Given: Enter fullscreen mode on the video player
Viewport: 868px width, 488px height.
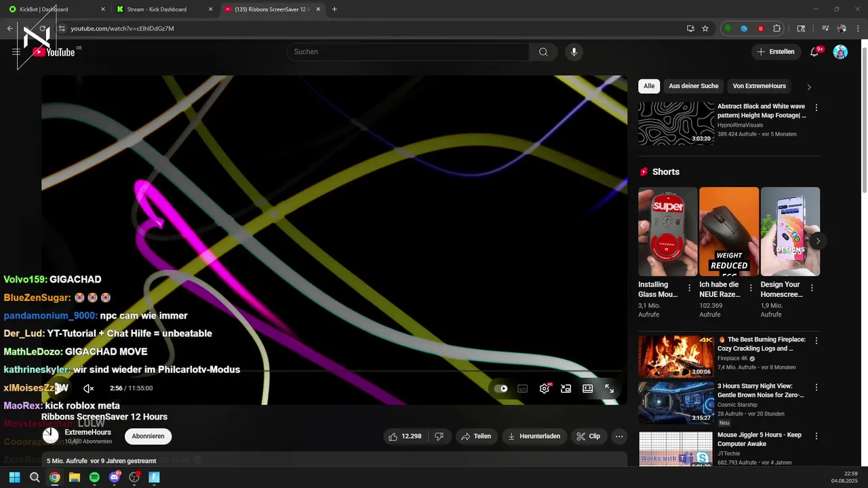Looking at the screenshot, I should tap(609, 388).
